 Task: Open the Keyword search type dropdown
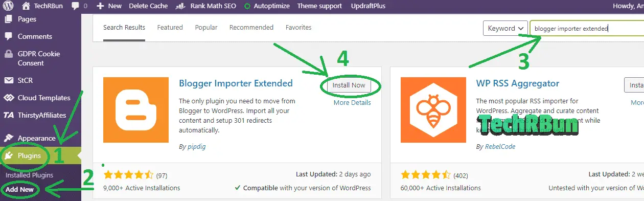pos(505,28)
